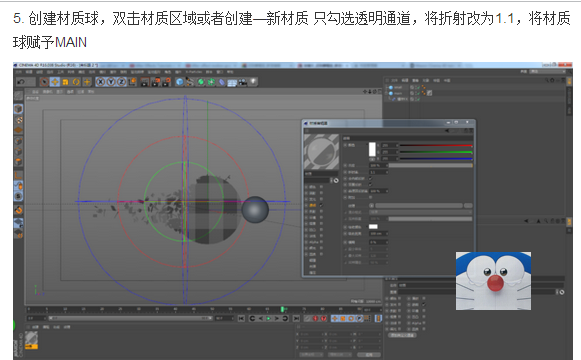This screenshot has width=581, height=360.
Task: Select the Live Selection tool
Action: coord(44,82)
